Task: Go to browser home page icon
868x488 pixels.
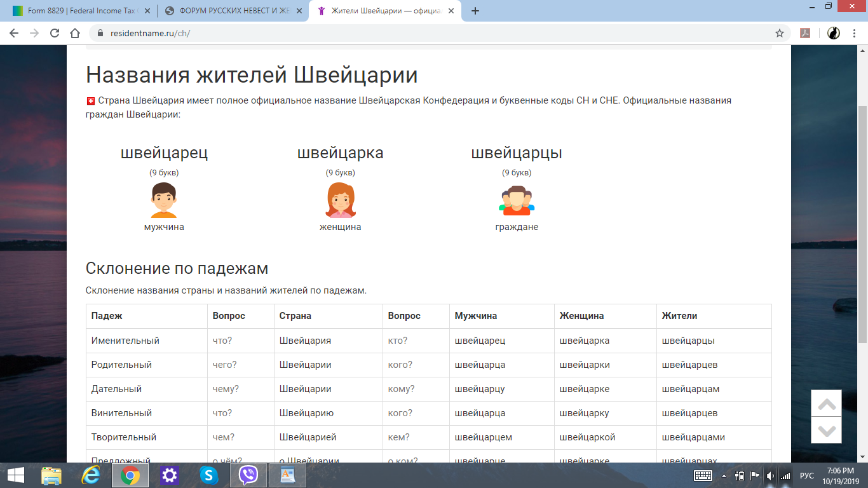Action: (x=75, y=33)
